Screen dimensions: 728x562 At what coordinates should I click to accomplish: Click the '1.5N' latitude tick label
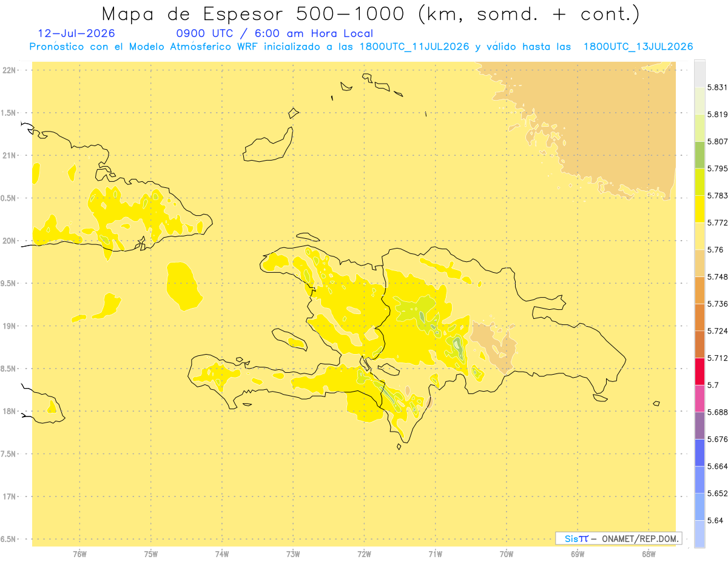[x=8, y=113]
